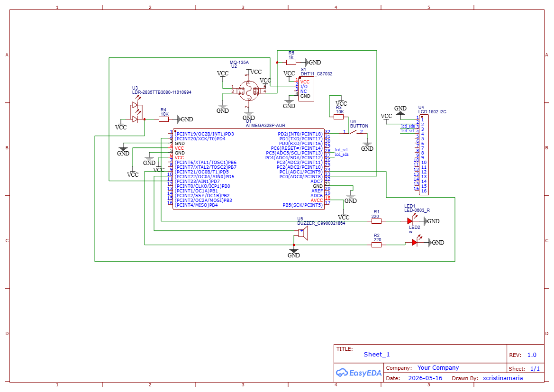Click the AREF pin label
Image resolution: width=554 pixels, height=392 pixels.
point(317,191)
